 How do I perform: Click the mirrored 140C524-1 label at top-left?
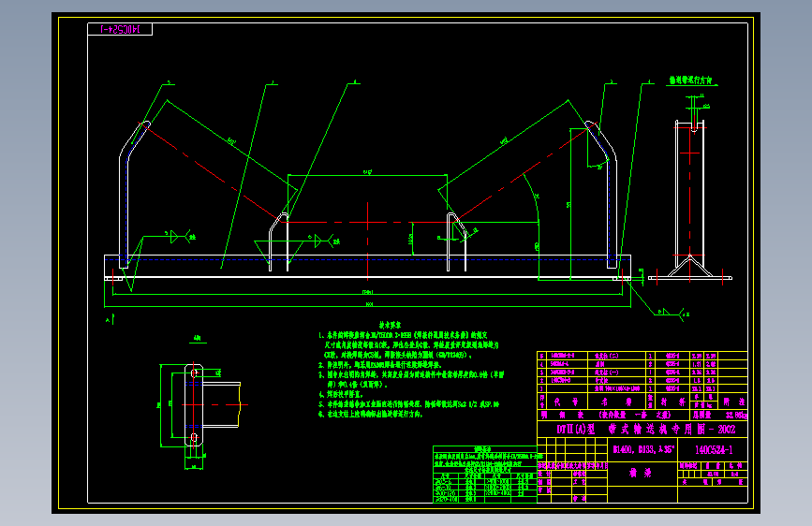(120, 30)
